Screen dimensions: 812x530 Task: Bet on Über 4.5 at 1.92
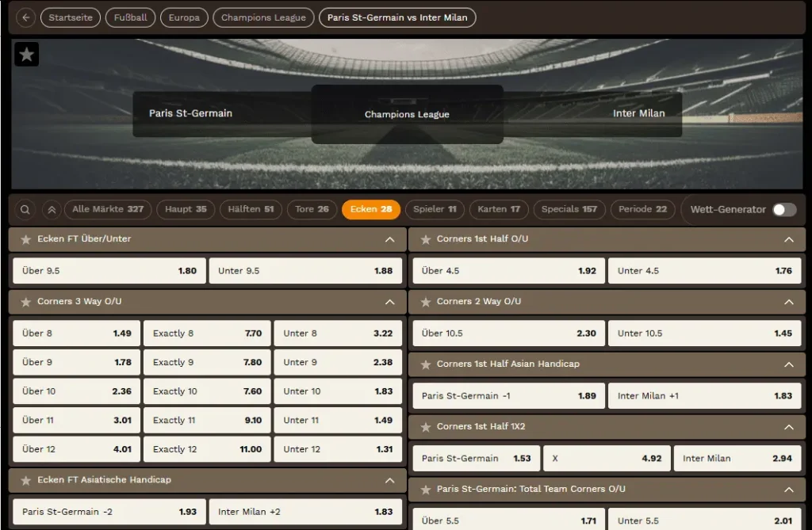coord(508,271)
